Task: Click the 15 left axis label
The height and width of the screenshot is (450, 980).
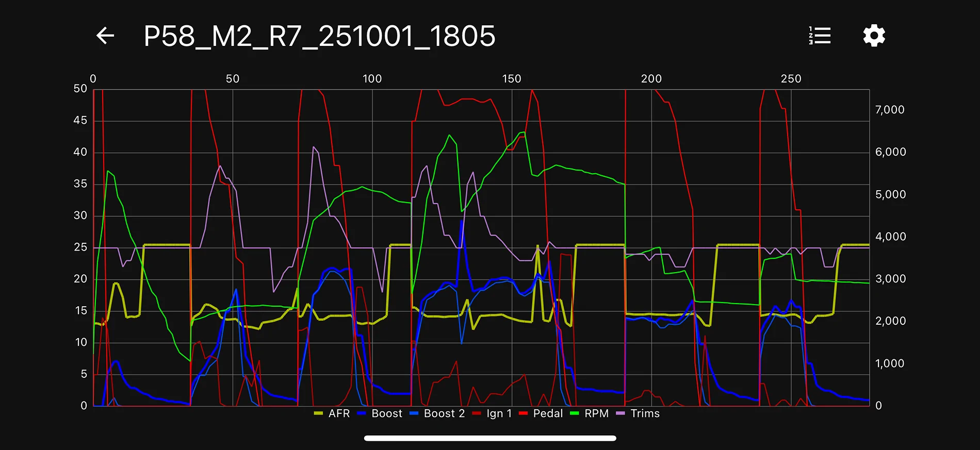Action: point(81,311)
